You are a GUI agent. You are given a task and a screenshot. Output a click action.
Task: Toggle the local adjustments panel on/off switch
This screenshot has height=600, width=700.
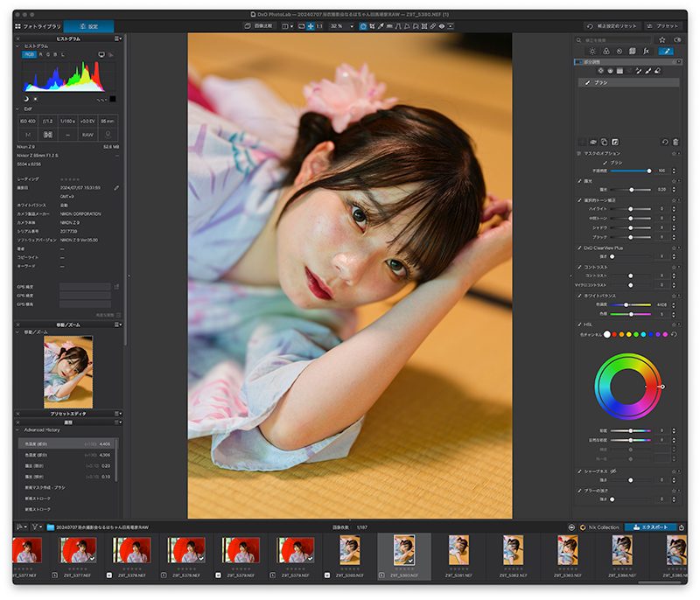(x=579, y=62)
